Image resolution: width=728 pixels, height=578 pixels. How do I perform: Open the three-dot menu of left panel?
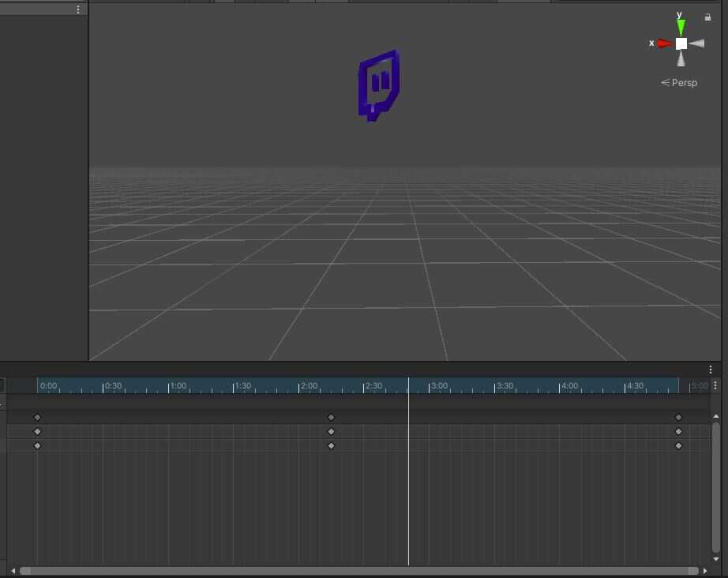(x=77, y=9)
